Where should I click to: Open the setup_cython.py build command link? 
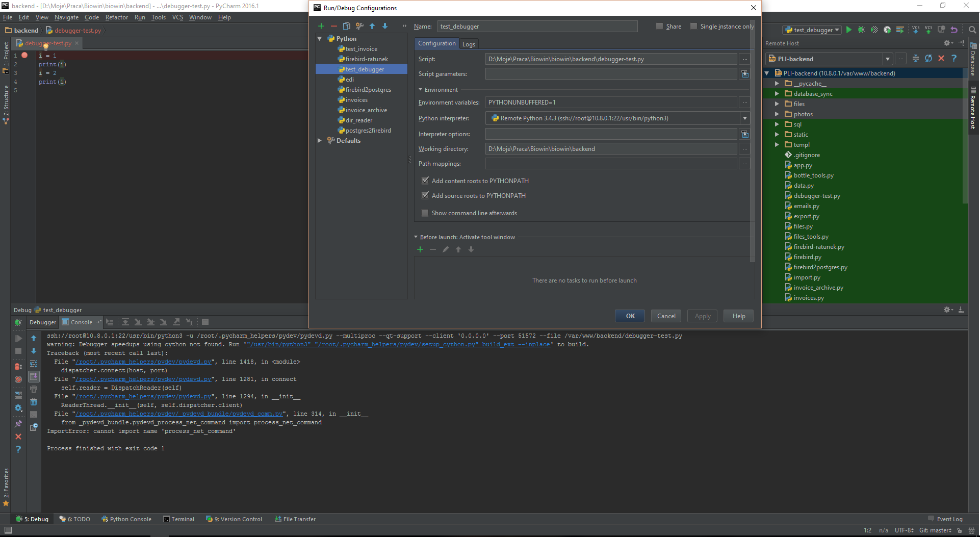pyautogui.click(x=399, y=344)
